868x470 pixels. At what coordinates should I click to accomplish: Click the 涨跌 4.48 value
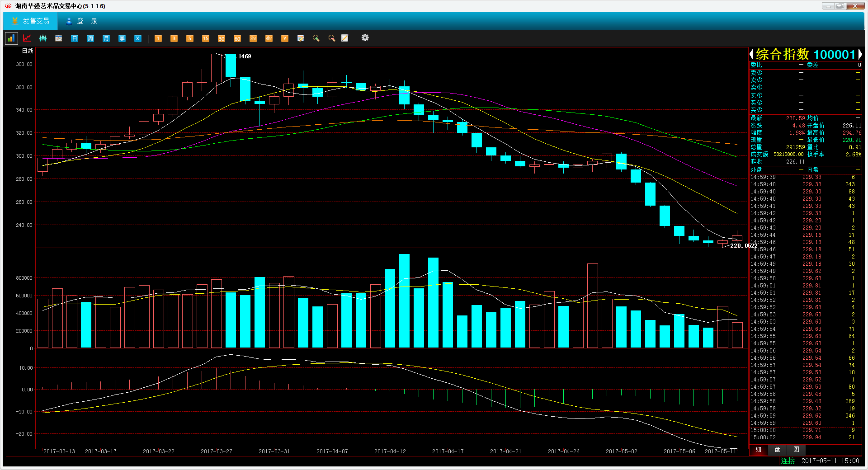point(798,126)
